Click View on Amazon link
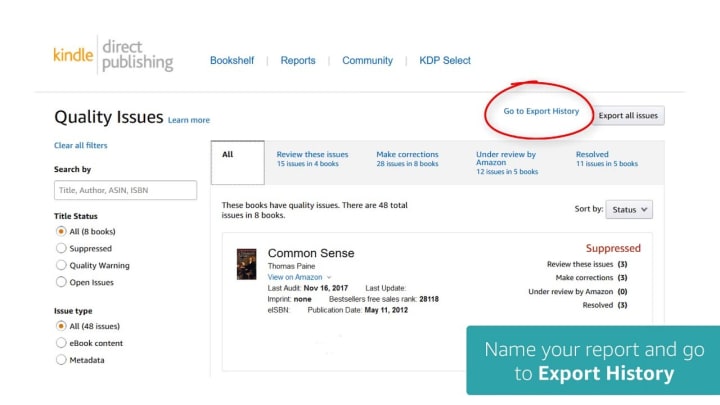 295,277
